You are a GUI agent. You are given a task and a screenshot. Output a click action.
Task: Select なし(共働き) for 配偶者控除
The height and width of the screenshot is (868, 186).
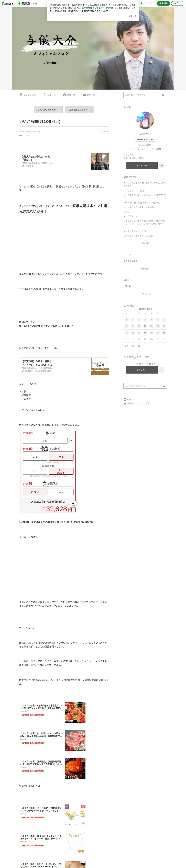61,471
